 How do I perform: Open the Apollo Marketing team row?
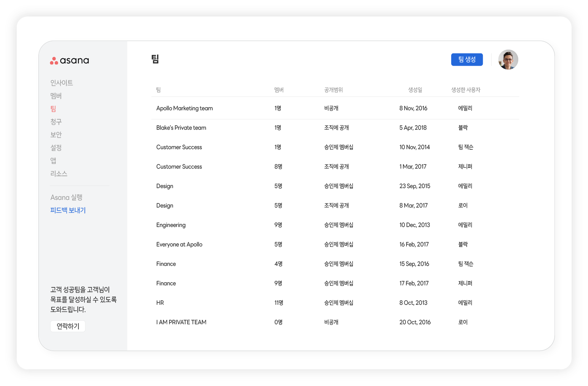pos(184,108)
